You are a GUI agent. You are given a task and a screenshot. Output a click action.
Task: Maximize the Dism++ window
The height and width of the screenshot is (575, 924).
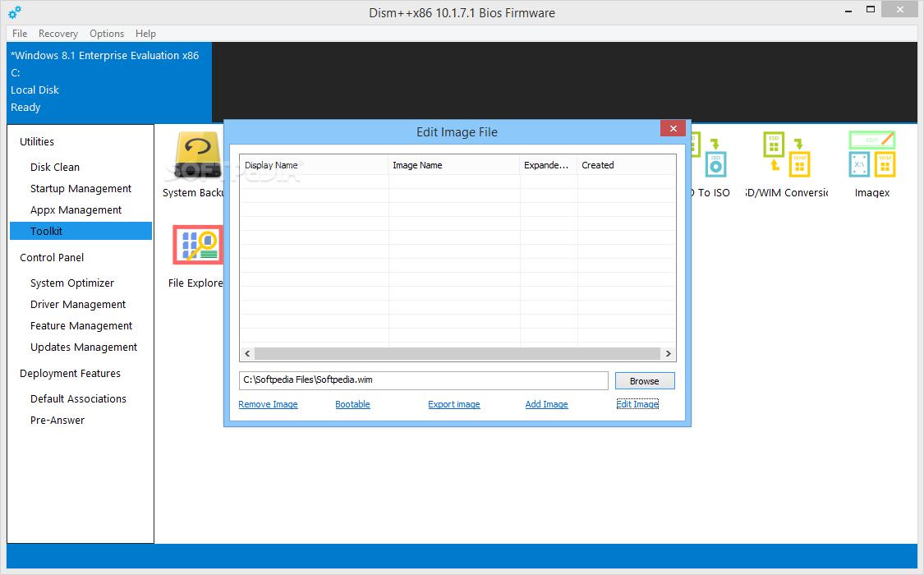point(871,9)
